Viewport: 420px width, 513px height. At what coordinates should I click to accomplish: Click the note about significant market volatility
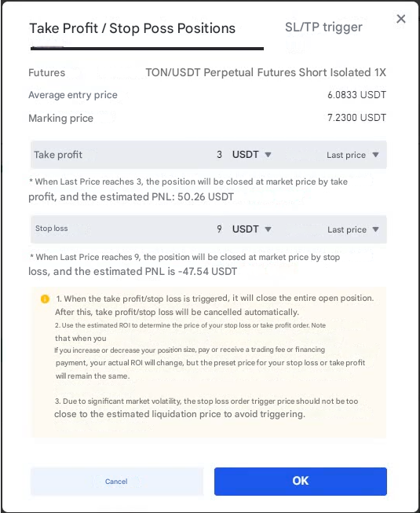(x=206, y=408)
